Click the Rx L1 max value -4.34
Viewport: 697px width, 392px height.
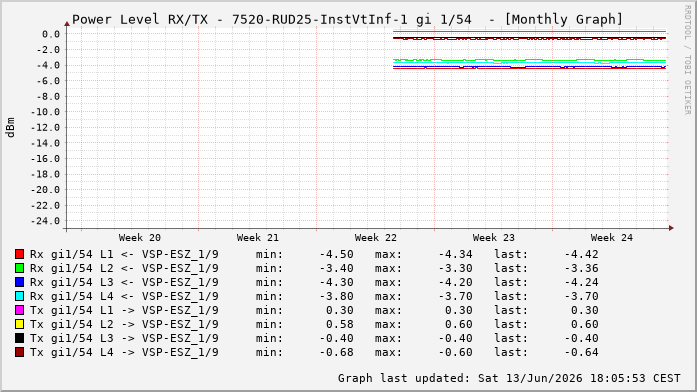pos(455,255)
